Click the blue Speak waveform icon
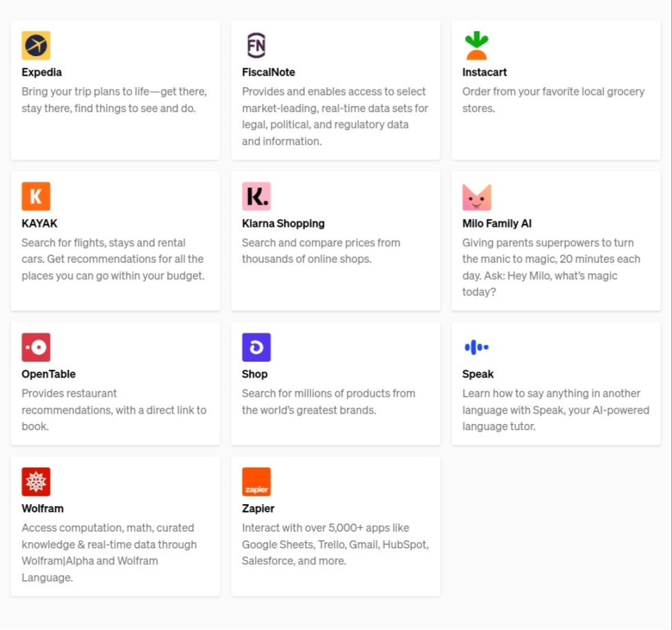Image resolution: width=672 pixels, height=630 pixels. (476, 347)
